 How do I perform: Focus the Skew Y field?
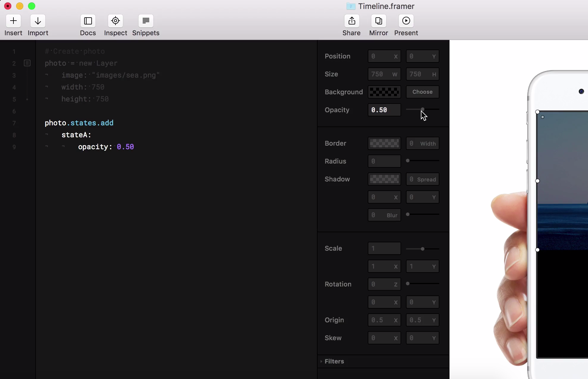coord(423,338)
